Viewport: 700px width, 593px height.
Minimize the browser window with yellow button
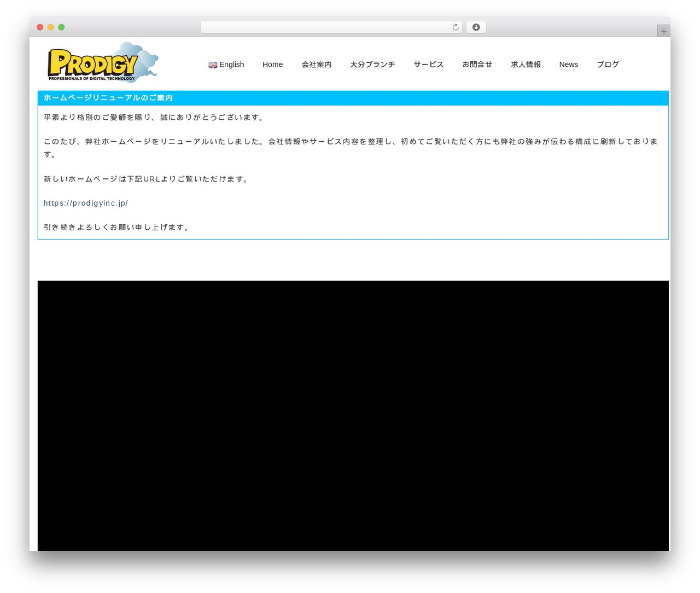point(51,27)
